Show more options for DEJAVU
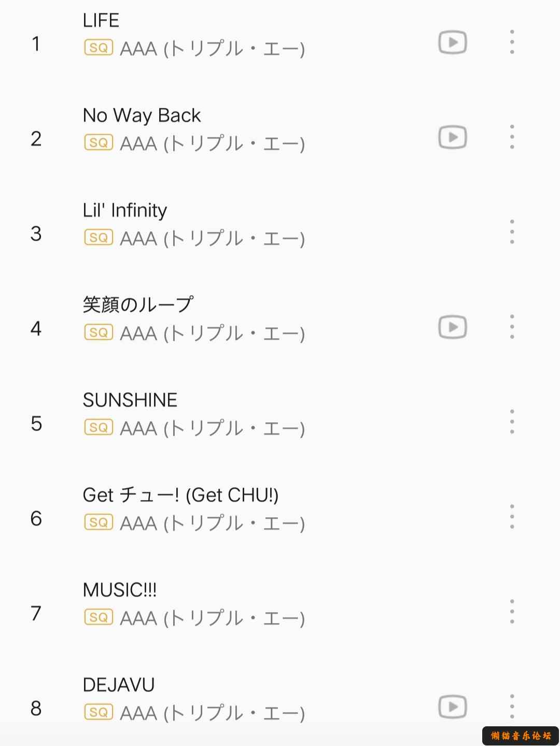The height and width of the screenshot is (746, 560). coord(512,707)
